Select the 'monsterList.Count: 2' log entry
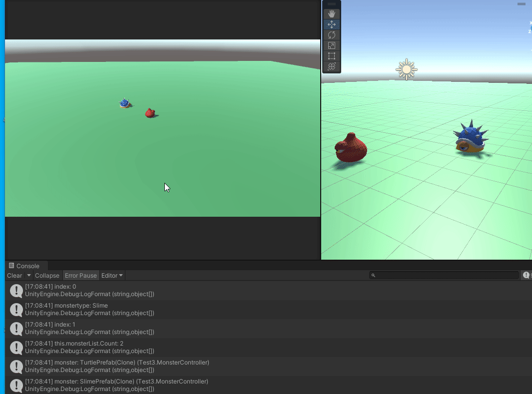Viewport: 532px width, 394px height. [268, 347]
